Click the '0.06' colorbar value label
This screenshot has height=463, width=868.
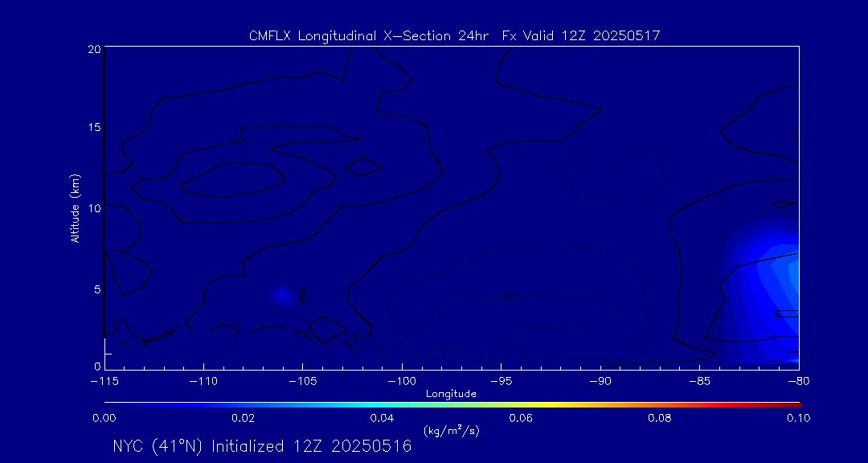(x=521, y=418)
